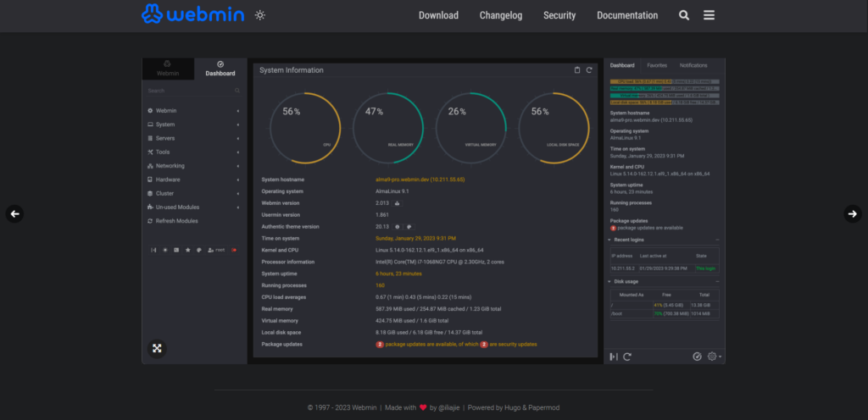Open the hamburger menu

pyautogui.click(x=709, y=15)
